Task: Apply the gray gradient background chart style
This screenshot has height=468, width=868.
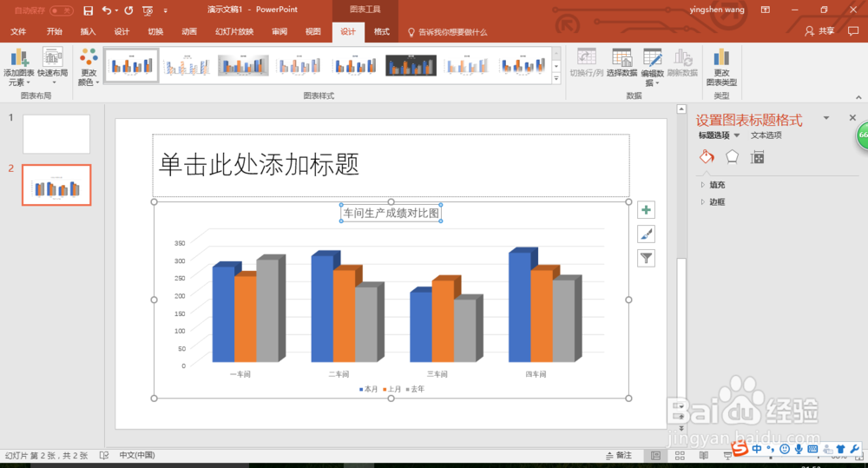Action: 243,66
